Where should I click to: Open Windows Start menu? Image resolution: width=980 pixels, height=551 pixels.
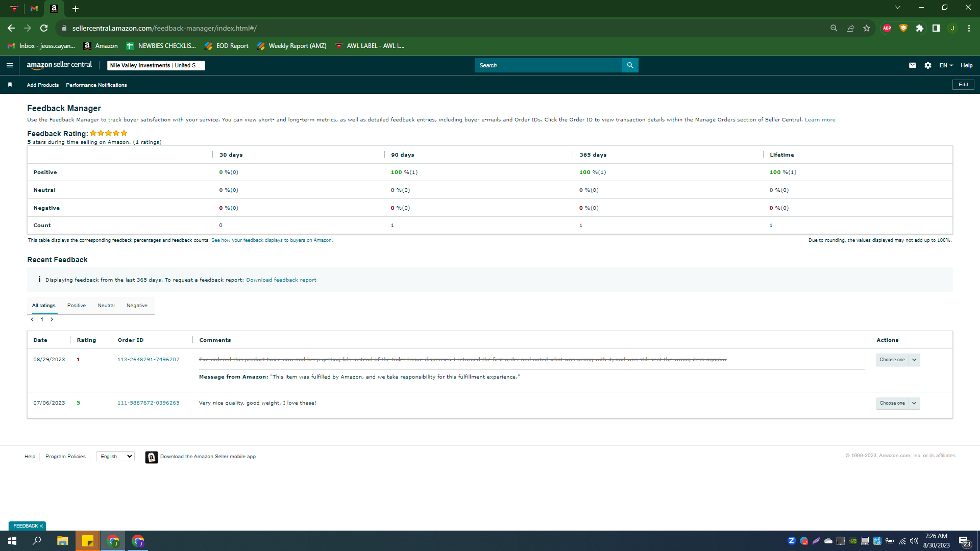(x=12, y=541)
